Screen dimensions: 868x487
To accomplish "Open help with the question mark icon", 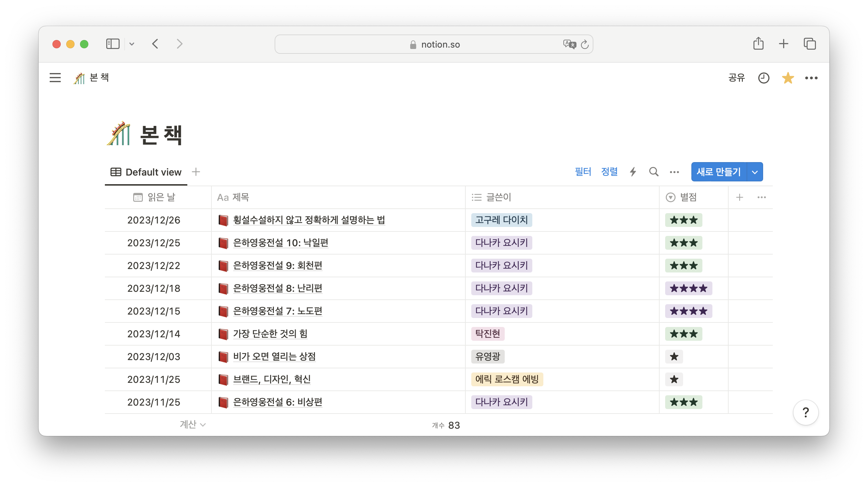I will pyautogui.click(x=806, y=412).
